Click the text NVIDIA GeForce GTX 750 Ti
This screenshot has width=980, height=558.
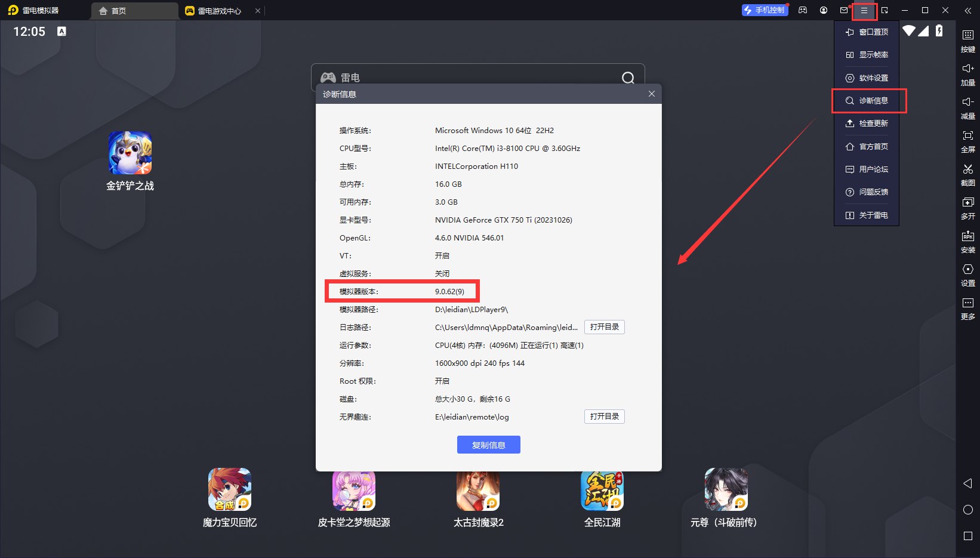pyautogui.click(x=504, y=220)
